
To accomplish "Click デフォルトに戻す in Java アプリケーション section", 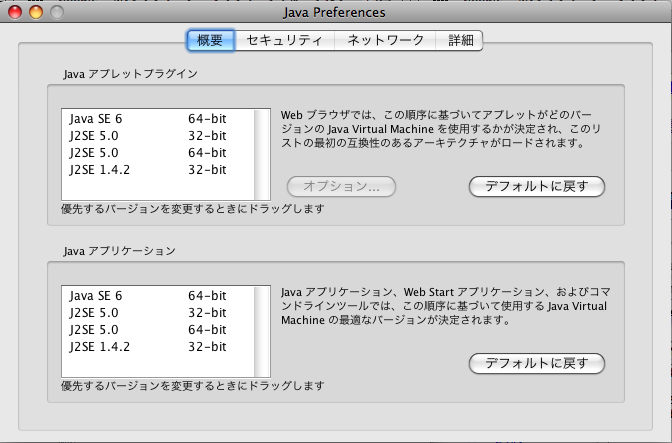I will 537,363.
